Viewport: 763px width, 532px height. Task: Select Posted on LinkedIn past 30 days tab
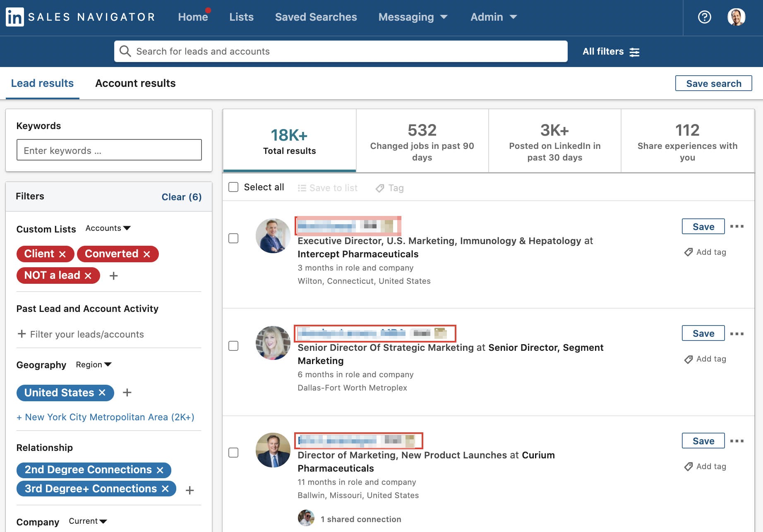554,141
